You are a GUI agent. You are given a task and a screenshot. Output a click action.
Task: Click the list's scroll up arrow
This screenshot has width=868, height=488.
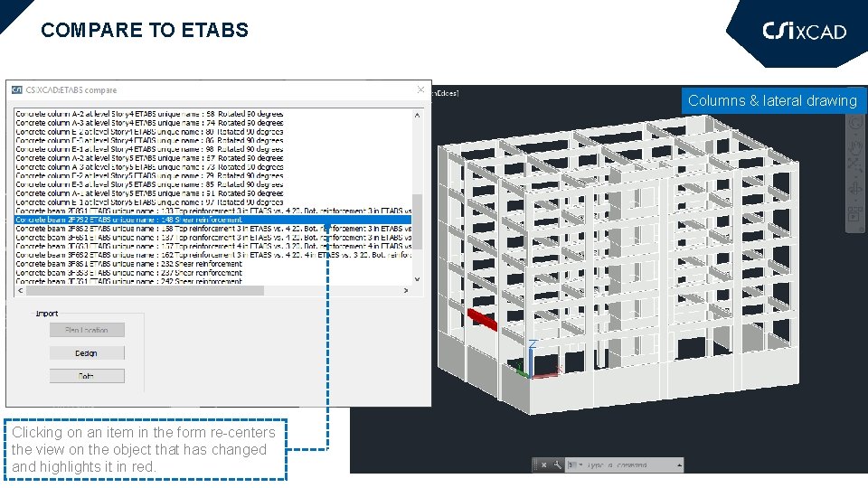(418, 115)
